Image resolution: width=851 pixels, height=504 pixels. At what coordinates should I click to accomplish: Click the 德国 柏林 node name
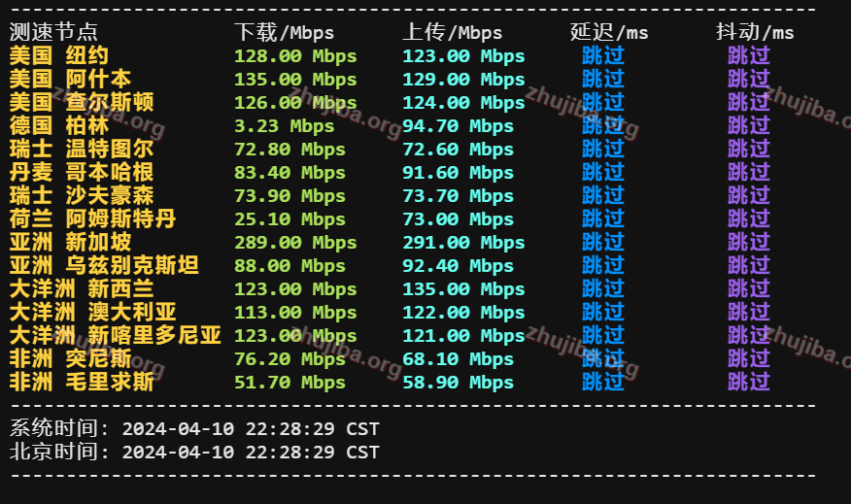59,126
